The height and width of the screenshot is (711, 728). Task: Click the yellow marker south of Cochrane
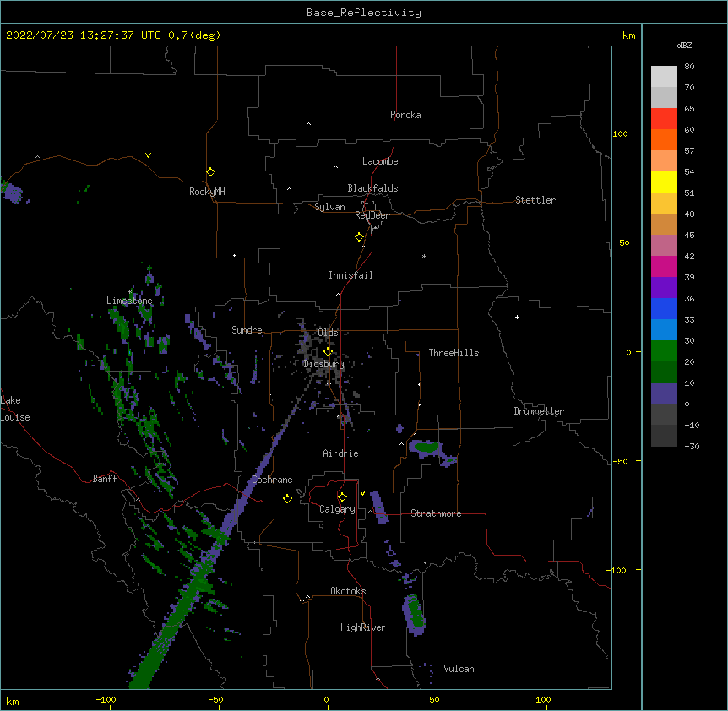287,498
